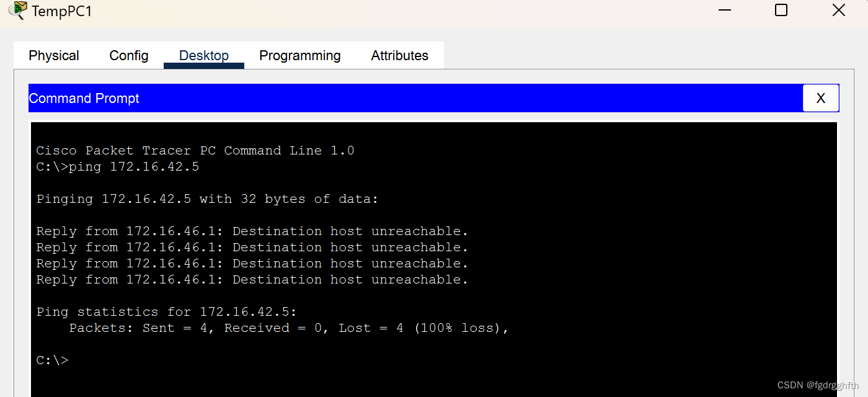Screen dimensions: 868x397
Task: Switch to the Attributes tab
Action: coord(400,56)
